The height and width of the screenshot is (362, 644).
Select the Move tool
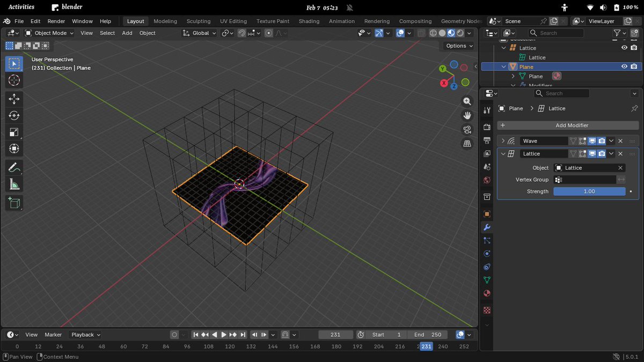point(14,99)
